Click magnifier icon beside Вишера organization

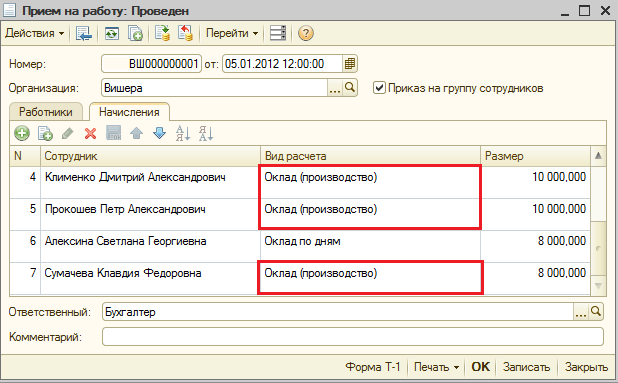[350, 87]
